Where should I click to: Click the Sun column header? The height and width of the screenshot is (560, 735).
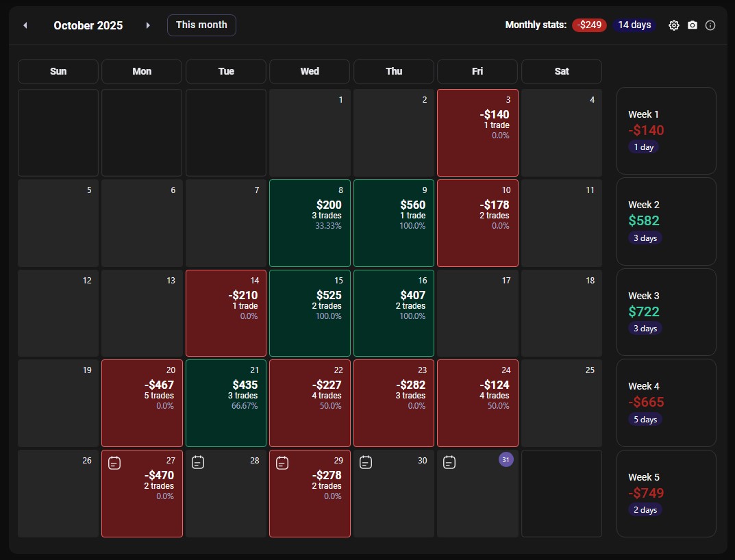[58, 71]
